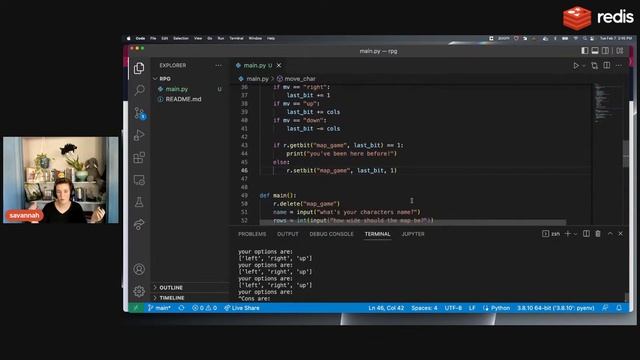Click the main* git branch in status bar
The width and height of the screenshot is (640, 360).
pos(159,308)
